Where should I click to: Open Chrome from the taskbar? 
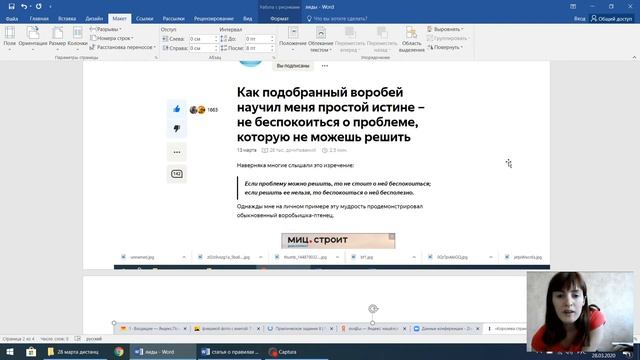119,352
